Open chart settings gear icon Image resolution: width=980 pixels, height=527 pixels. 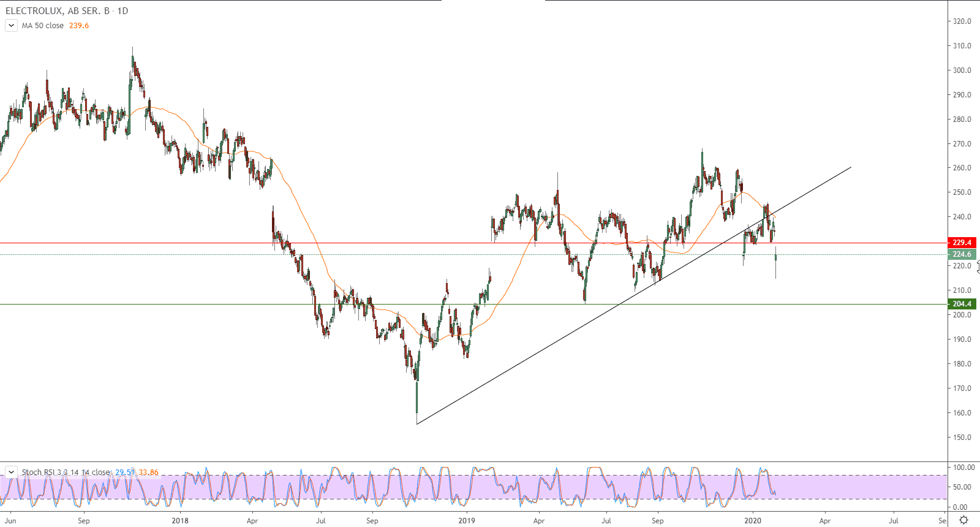(x=963, y=520)
